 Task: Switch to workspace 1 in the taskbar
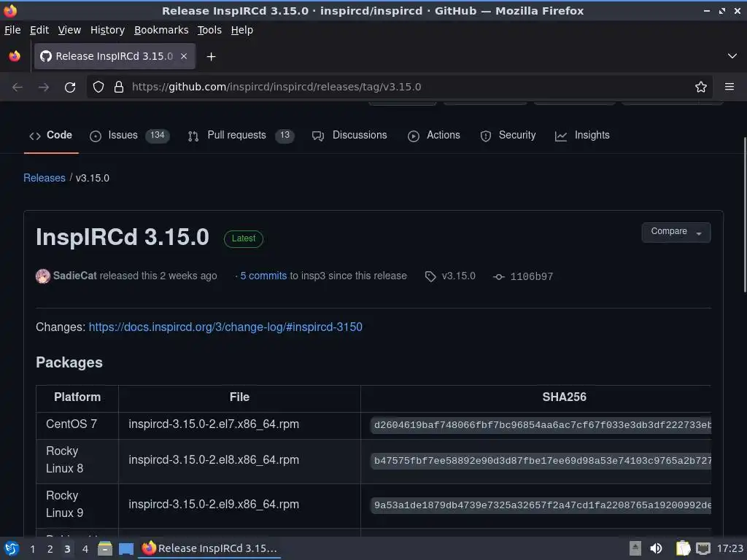tap(32, 549)
